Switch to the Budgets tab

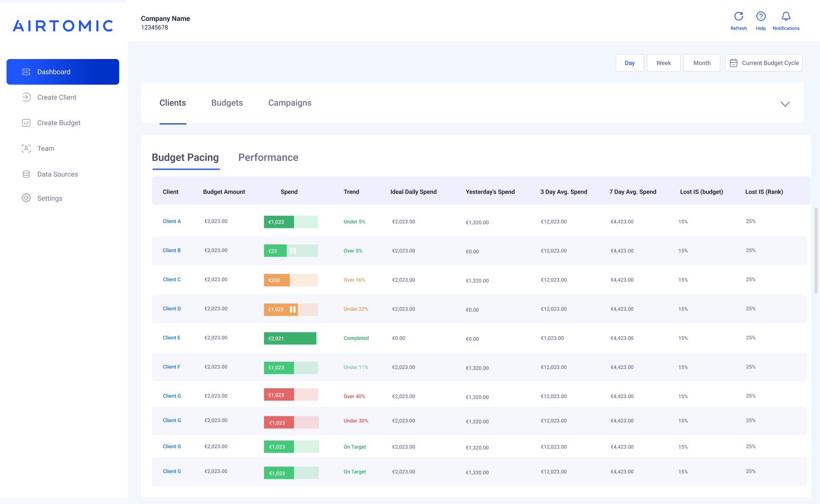click(227, 103)
